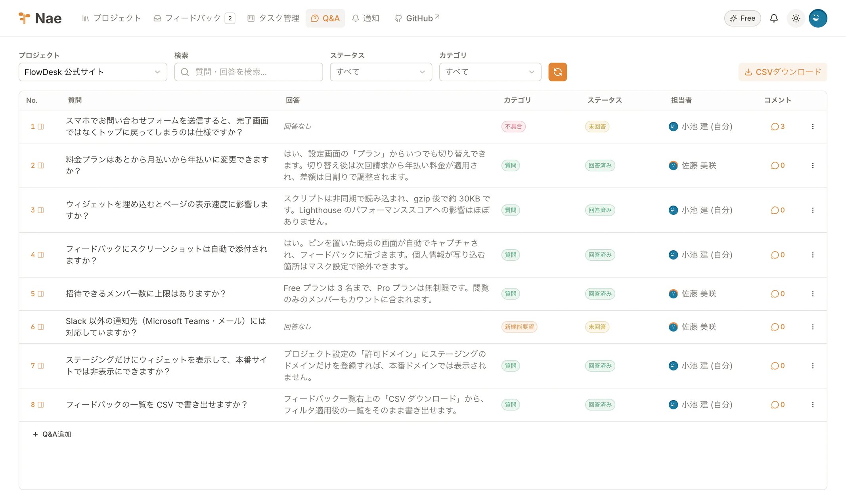Click the orange refresh button beside filters
846x504 pixels.
click(x=557, y=72)
